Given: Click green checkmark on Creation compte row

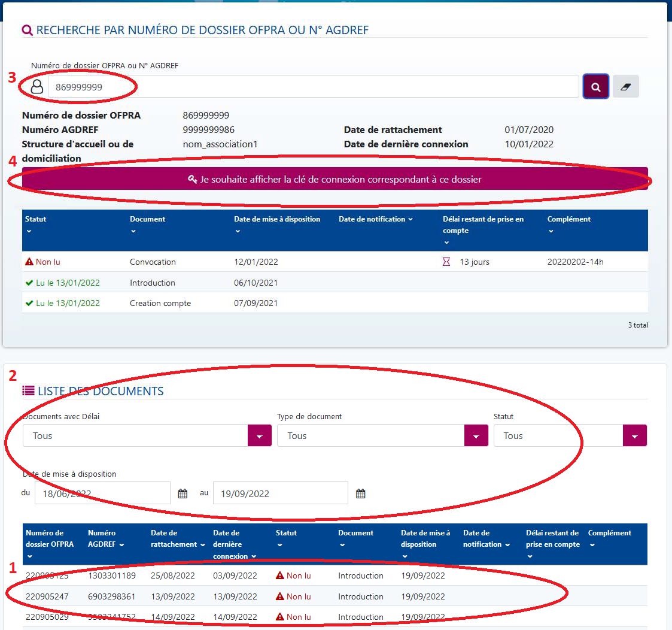Looking at the screenshot, I should pyautogui.click(x=29, y=303).
